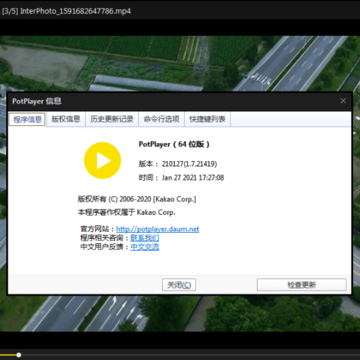Click the 中文交流 feedback link

145,247
